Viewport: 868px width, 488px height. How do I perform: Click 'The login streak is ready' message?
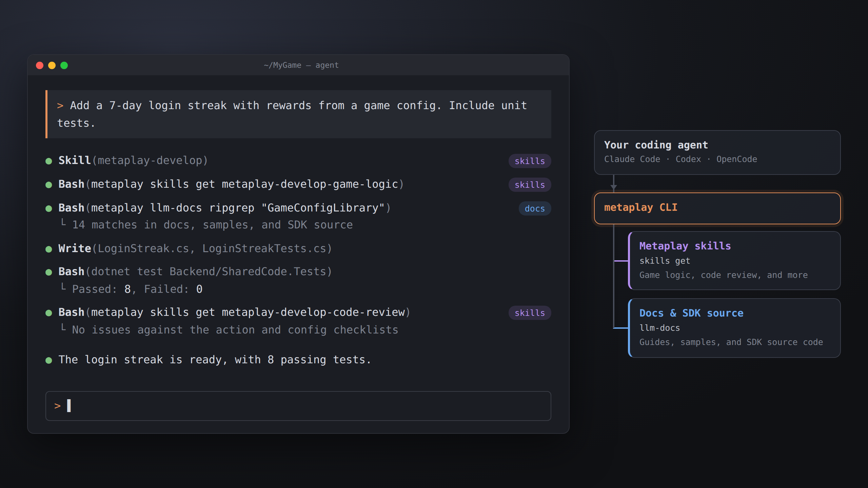click(x=215, y=360)
